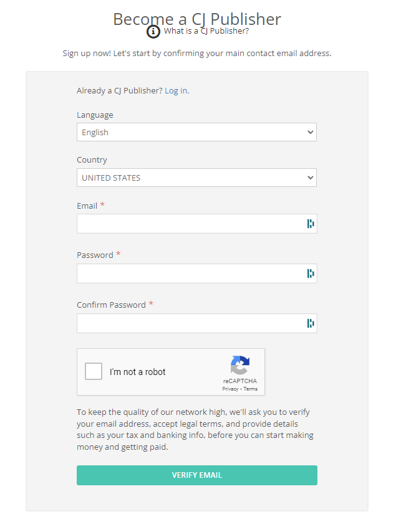
Task: Click the info icon beside What is a CJ Publisher
Action: [153, 32]
